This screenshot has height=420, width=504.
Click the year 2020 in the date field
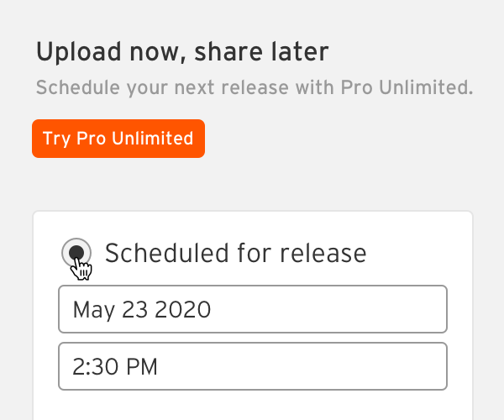tap(182, 309)
